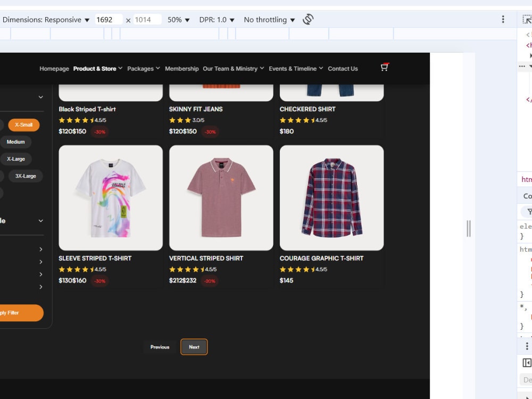Click the $145 price text
Image resolution: width=532 pixels, height=399 pixels.
pos(286,280)
